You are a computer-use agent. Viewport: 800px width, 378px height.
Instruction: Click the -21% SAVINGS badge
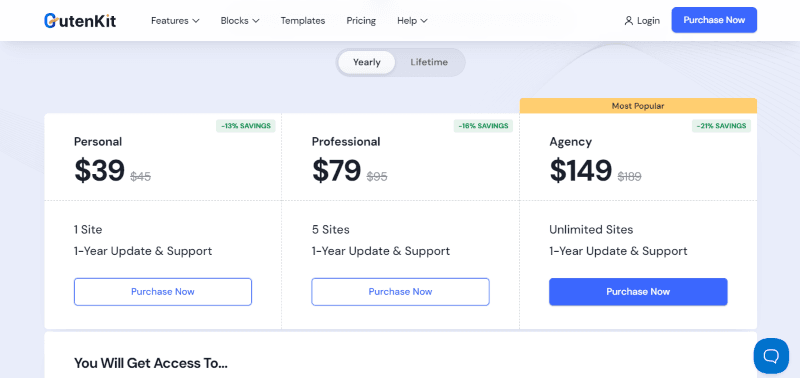tap(721, 126)
